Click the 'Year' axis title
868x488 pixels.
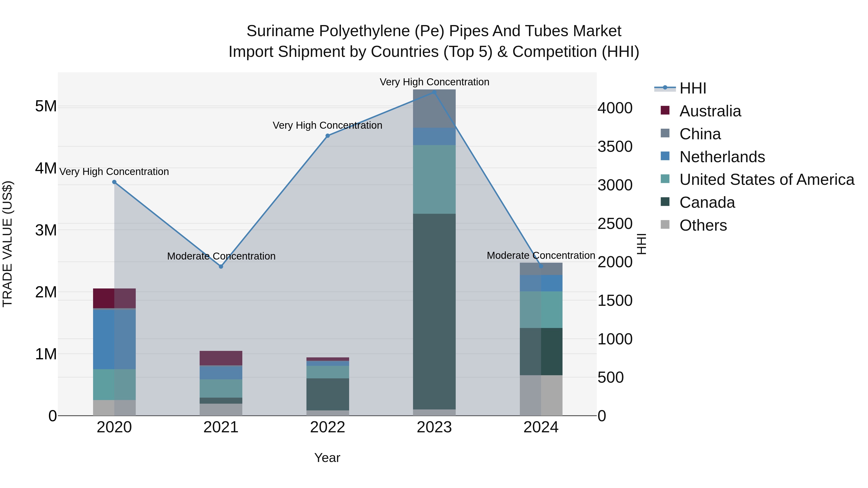[x=327, y=458]
